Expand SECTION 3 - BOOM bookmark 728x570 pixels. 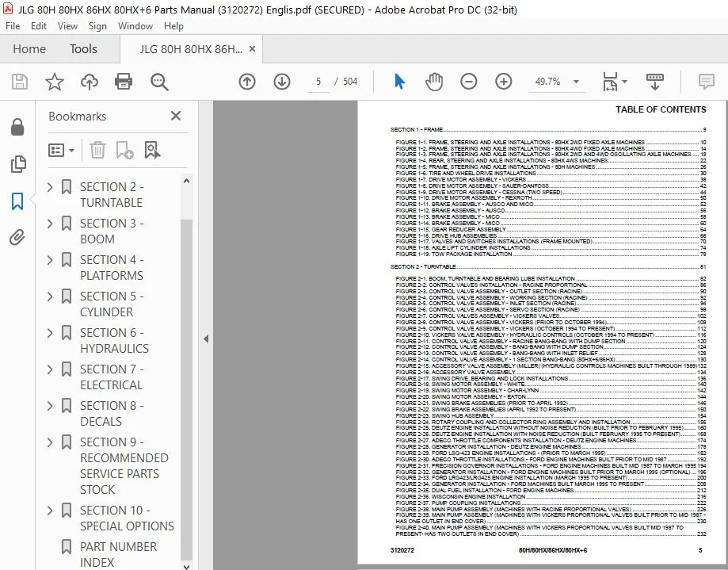tap(50, 224)
